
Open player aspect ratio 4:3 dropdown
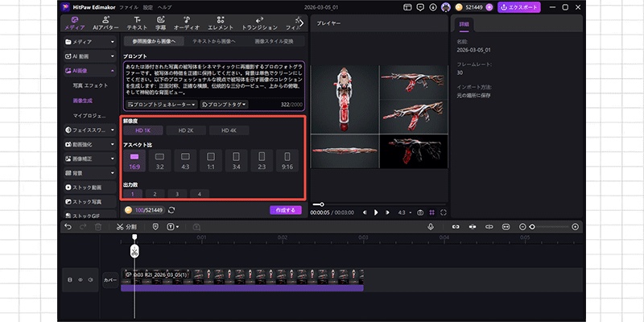(x=405, y=213)
